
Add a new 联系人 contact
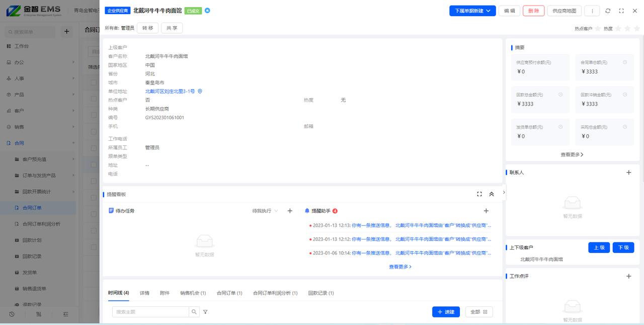(x=628, y=173)
